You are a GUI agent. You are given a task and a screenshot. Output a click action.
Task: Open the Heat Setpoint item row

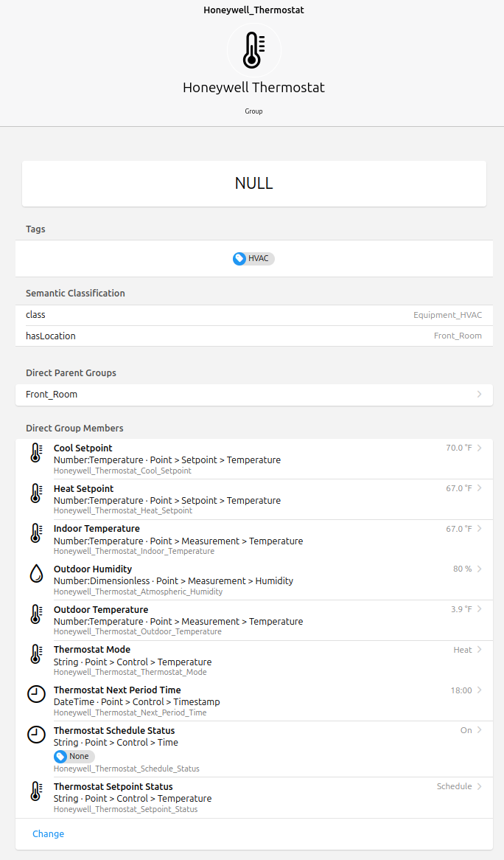pyautogui.click(x=221, y=499)
